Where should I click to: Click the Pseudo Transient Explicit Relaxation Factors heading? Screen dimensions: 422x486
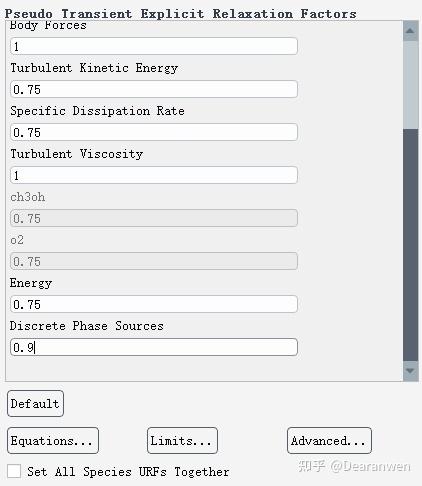[x=180, y=14]
